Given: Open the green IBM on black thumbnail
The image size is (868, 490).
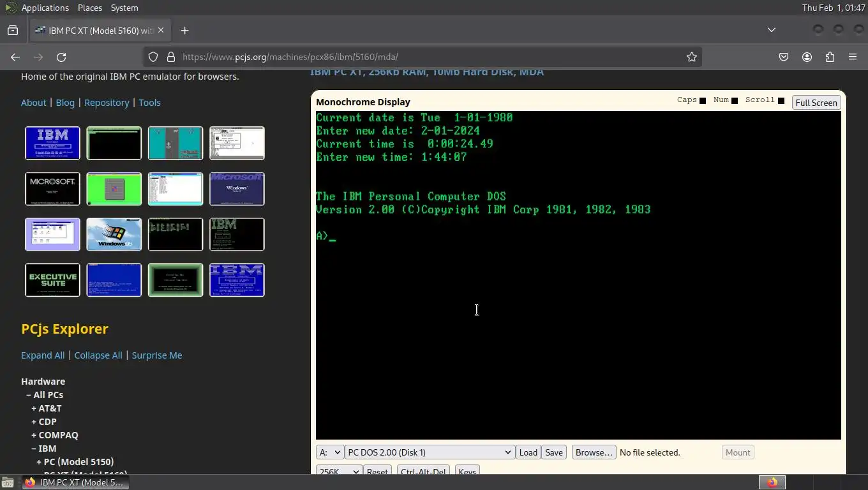Looking at the screenshot, I should [x=237, y=234].
